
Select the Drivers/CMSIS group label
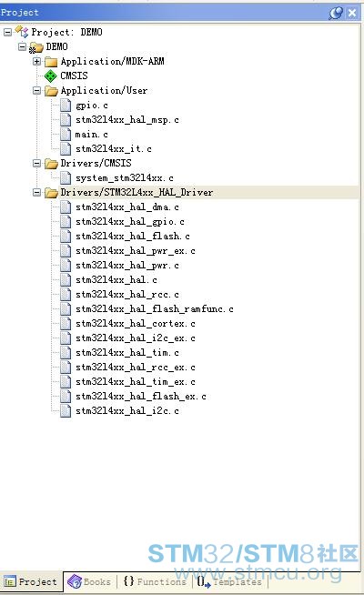pyautogui.click(x=96, y=163)
